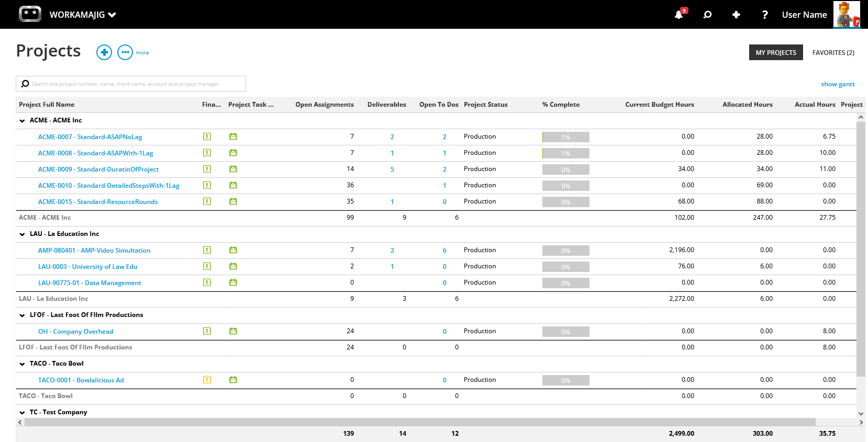Click financial status icon for ACME-0015
868x442 pixels.
click(x=207, y=201)
